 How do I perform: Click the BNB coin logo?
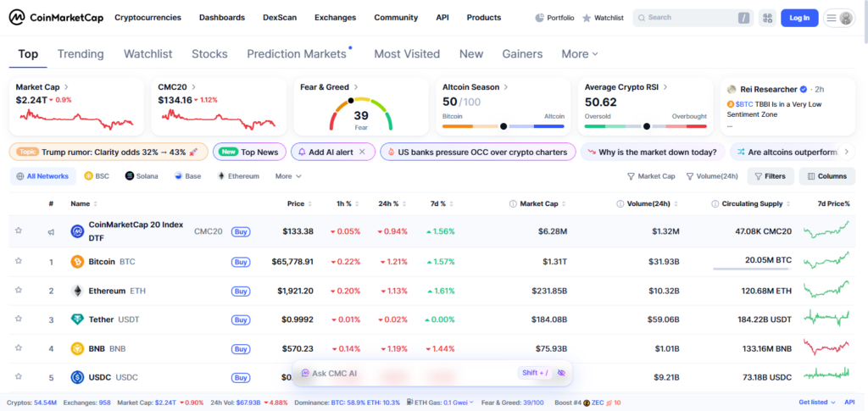point(77,349)
